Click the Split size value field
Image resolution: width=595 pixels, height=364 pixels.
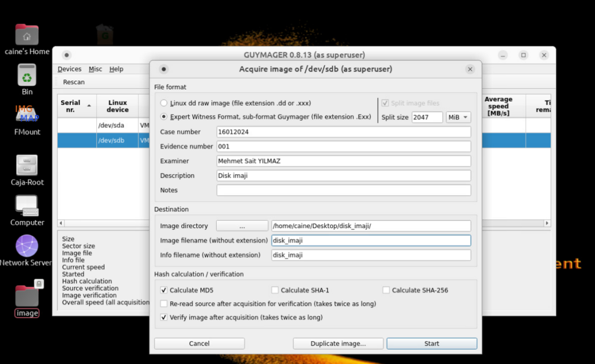point(427,117)
